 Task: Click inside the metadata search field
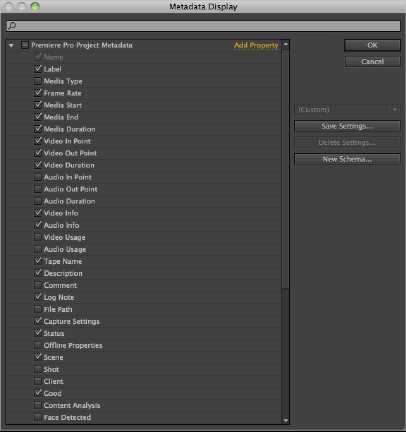[203, 26]
